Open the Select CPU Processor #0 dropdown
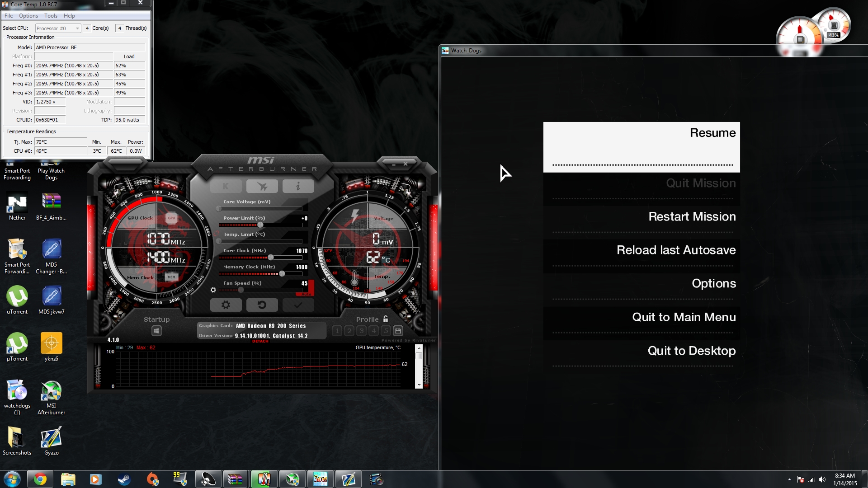Viewport: 868px width, 488px height. coord(58,28)
